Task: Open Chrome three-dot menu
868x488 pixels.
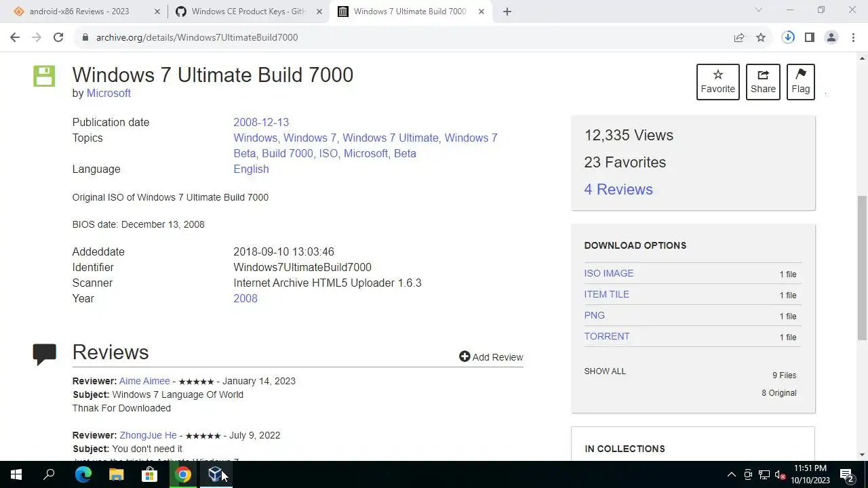Action: pyautogui.click(x=852, y=37)
